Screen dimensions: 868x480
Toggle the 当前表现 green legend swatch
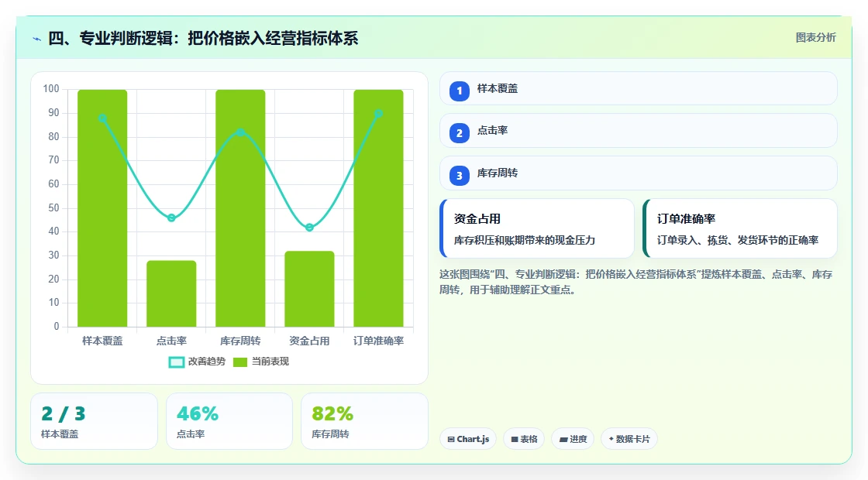tap(239, 362)
